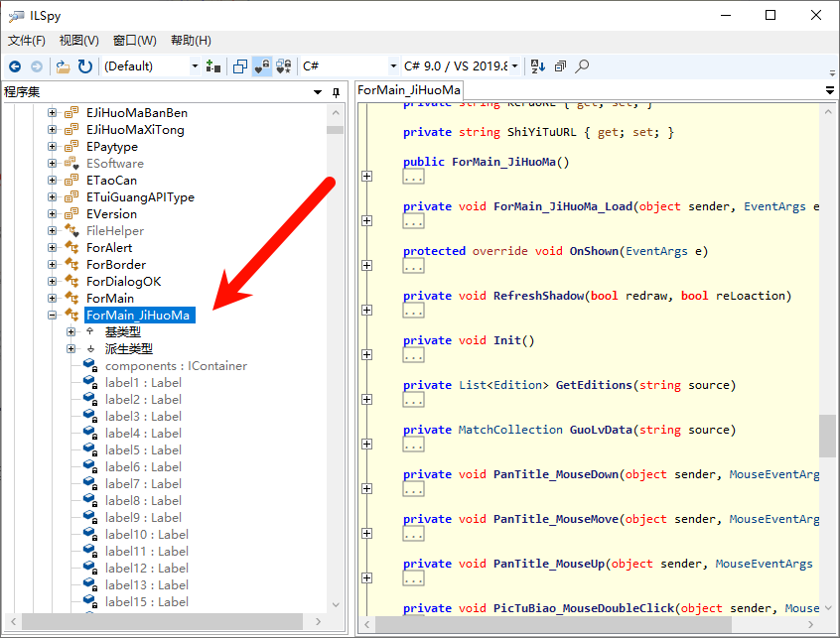Click the ILSpy app icon in title bar
Viewport: 840px width, 638px height.
coord(17,16)
